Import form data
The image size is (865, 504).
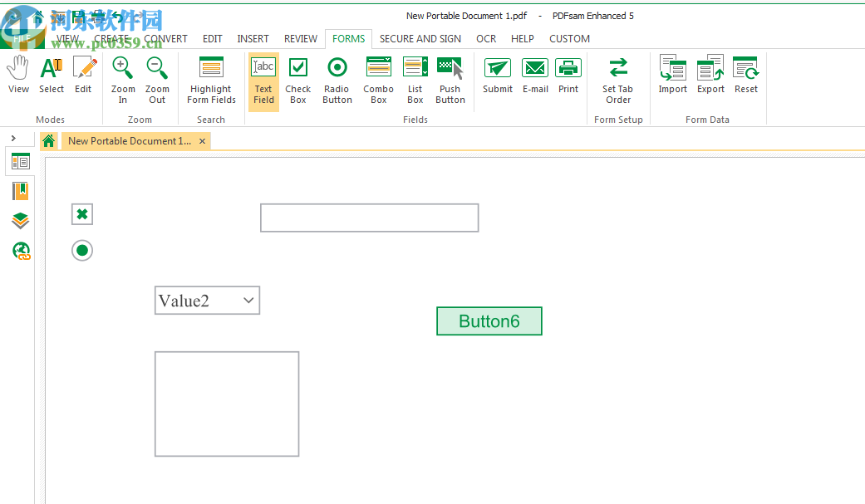point(672,76)
